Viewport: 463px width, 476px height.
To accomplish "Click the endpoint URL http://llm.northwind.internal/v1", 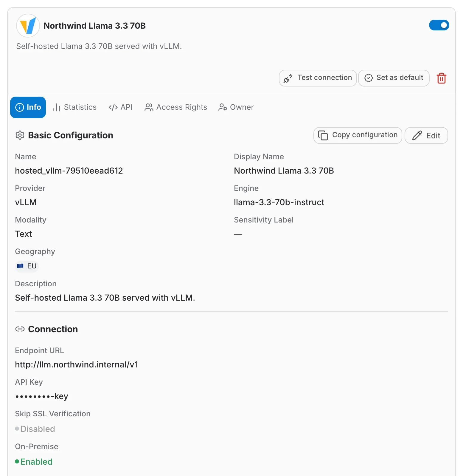I will click(x=77, y=364).
